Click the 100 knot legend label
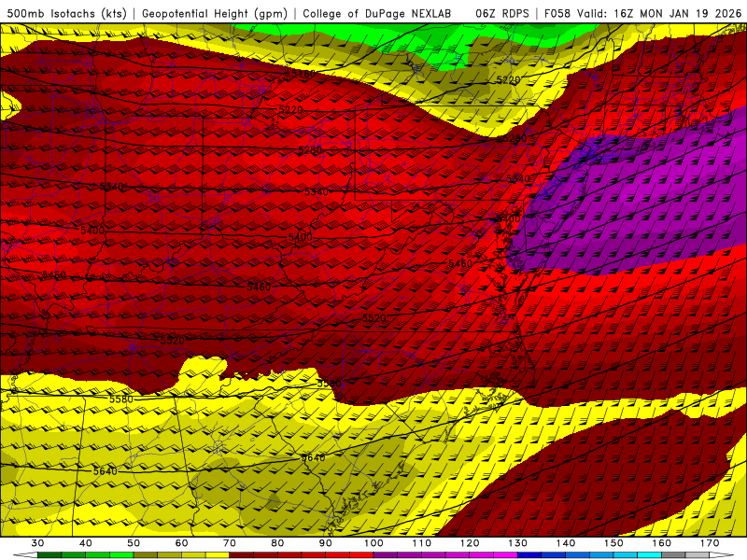This screenshot has width=747, height=560. pyautogui.click(x=373, y=543)
